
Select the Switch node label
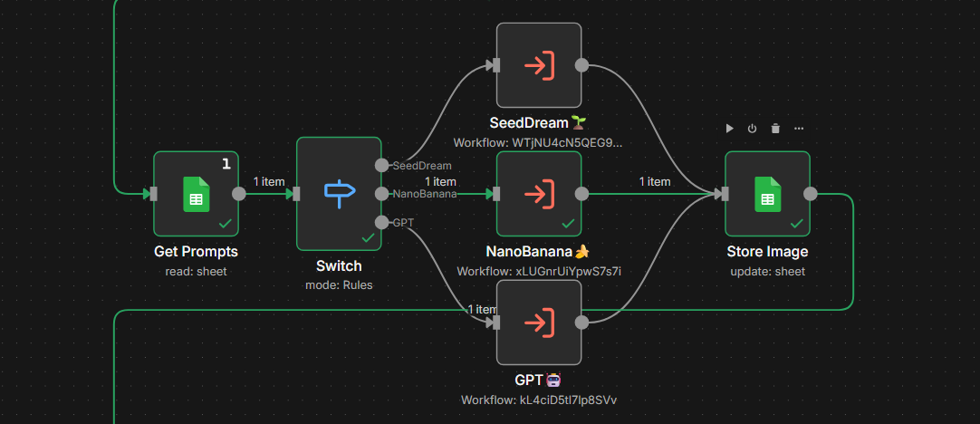pyautogui.click(x=339, y=265)
